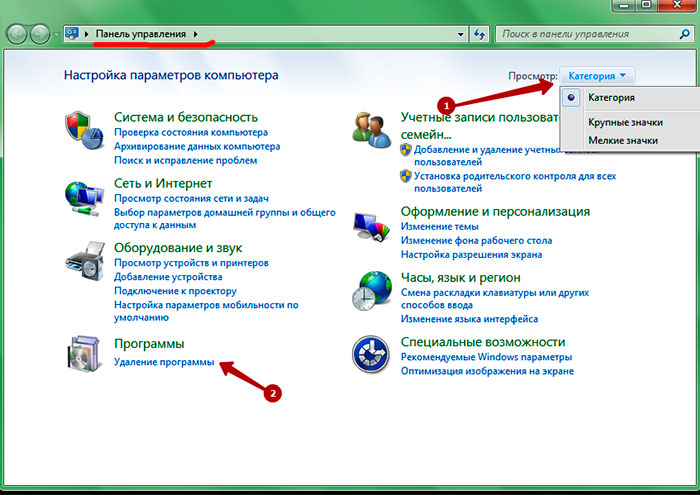Click the Back navigation arrow button
Viewport: 700px width, 495px height.
[17, 34]
